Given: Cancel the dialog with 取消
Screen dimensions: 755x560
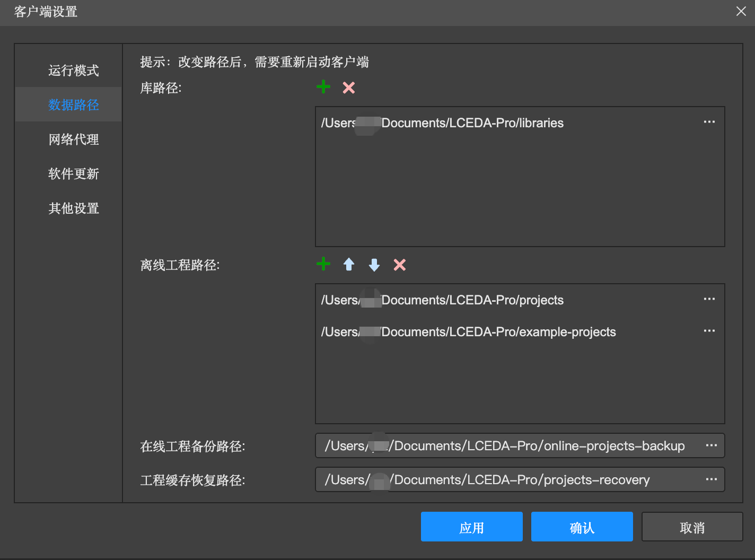Looking at the screenshot, I should 692,527.
